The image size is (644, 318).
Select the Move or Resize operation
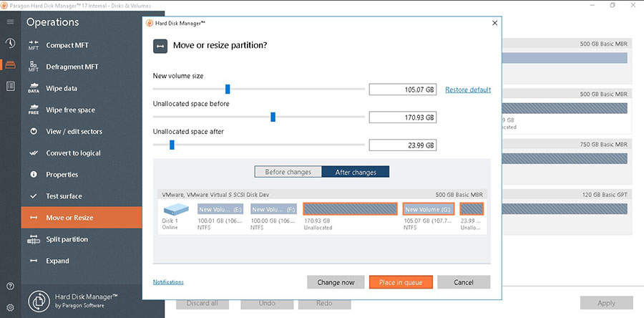(82, 217)
